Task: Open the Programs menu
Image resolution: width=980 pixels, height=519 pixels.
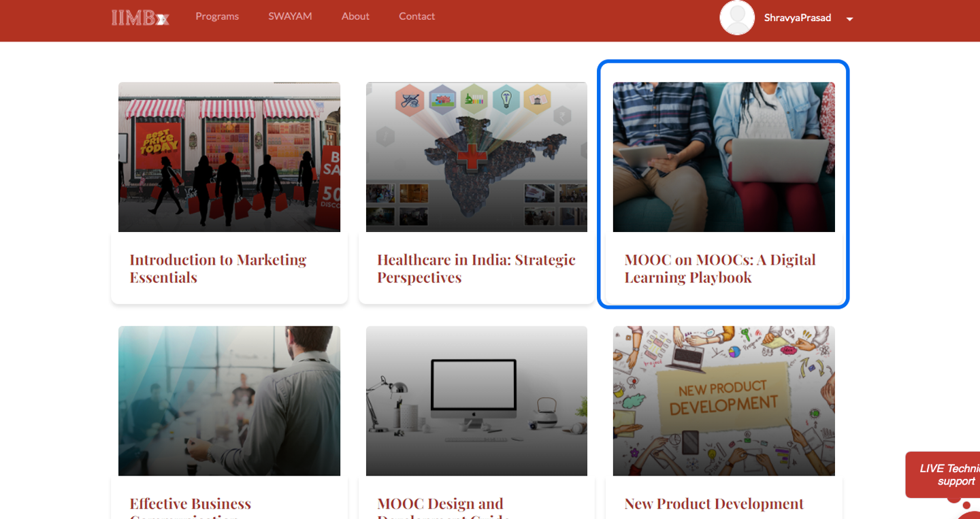Action: pyautogui.click(x=217, y=16)
